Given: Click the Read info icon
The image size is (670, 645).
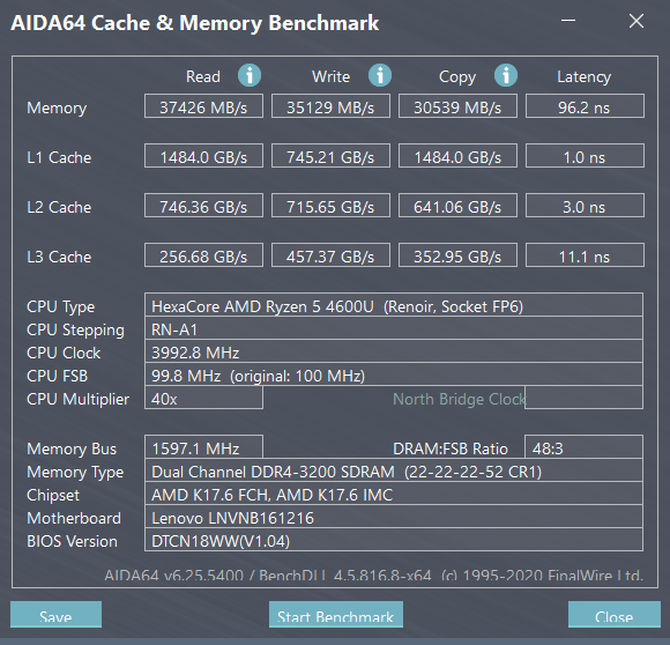Looking at the screenshot, I should (250, 76).
